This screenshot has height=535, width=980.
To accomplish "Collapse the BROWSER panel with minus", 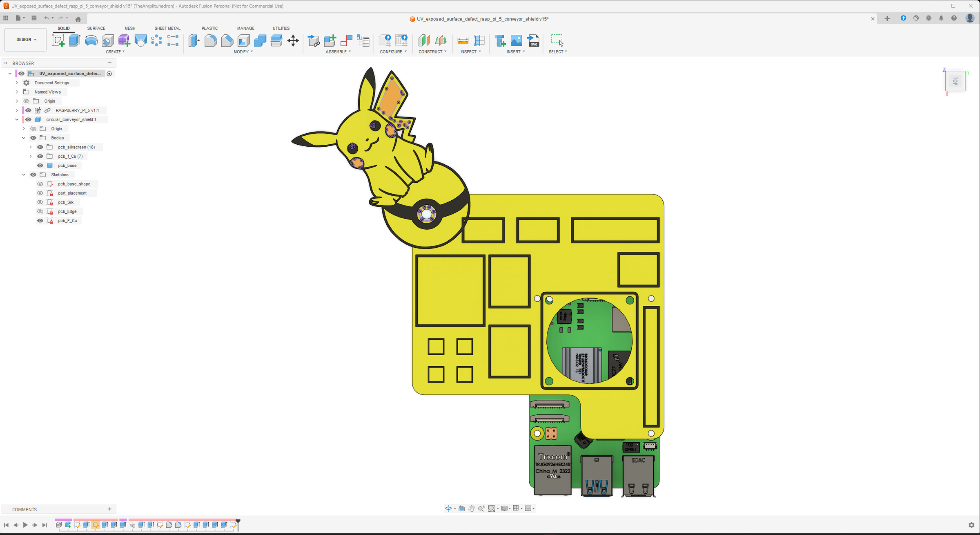I will pos(110,63).
